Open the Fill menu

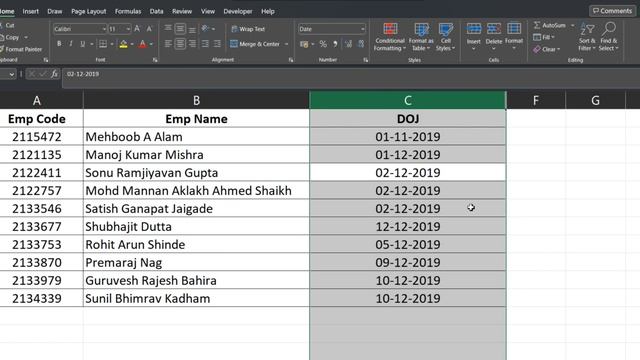tap(544, 37)
